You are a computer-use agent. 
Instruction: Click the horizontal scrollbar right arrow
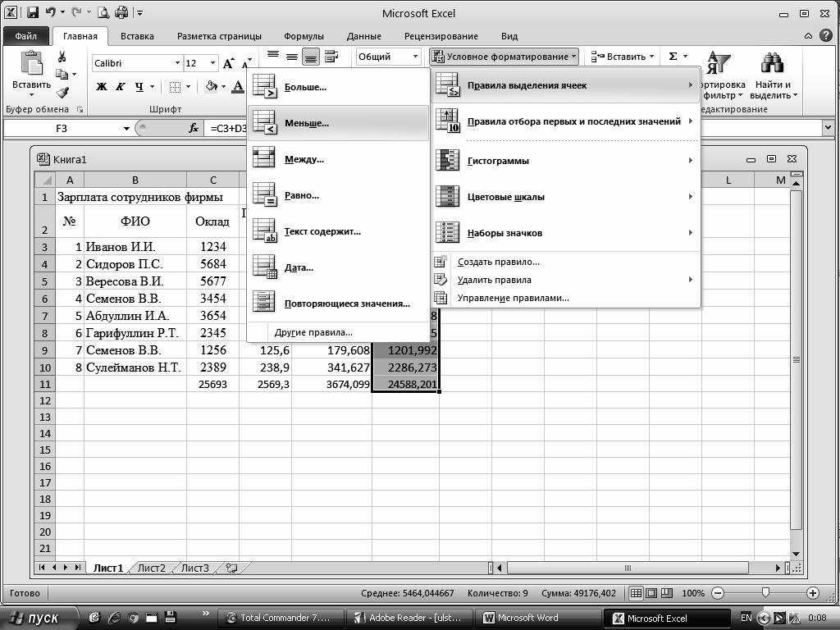point(778,568)
